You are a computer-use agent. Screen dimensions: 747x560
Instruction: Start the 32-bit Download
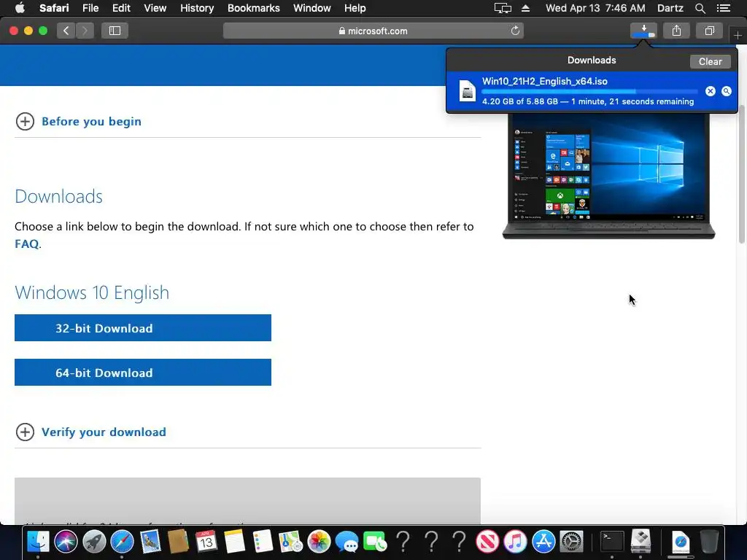(143, 327)
